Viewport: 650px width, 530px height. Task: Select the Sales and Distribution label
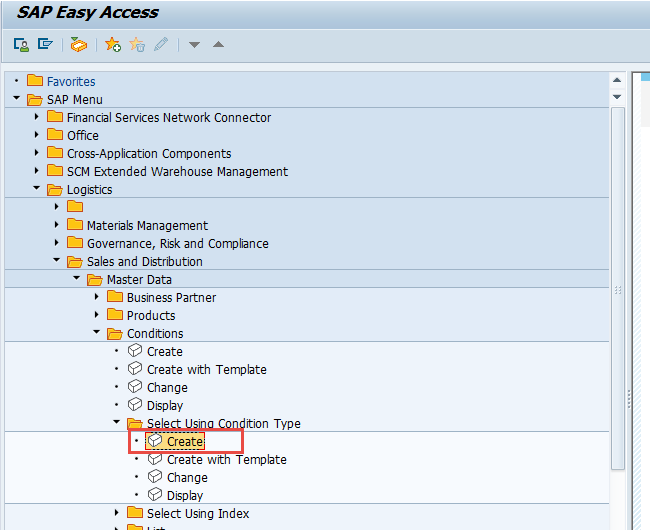click(x=145, y=261)
